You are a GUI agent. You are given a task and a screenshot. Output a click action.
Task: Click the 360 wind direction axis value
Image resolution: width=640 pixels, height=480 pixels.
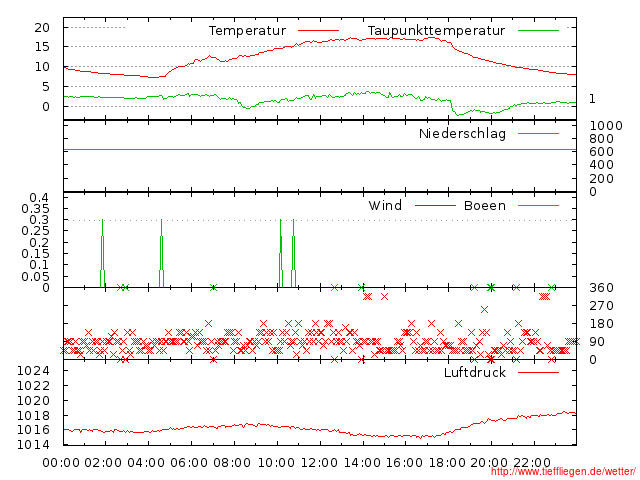click(601, 288)
